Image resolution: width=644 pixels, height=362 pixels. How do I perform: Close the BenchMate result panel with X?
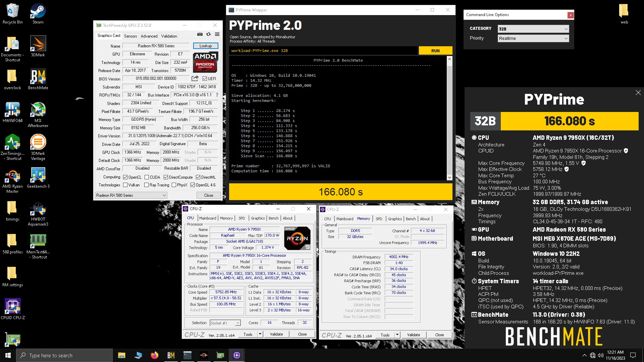[x=638, y=93]
